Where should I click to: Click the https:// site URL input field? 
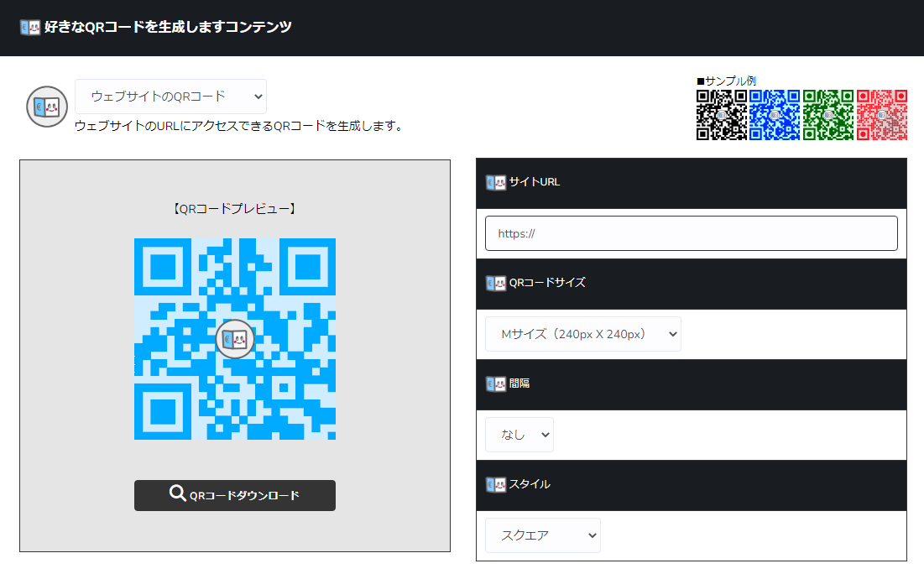point(691,233)
